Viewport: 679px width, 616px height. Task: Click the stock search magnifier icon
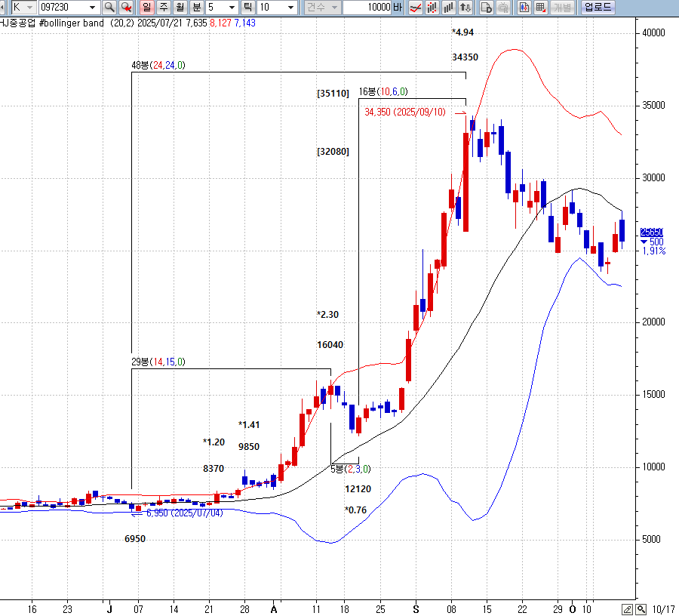109,8
